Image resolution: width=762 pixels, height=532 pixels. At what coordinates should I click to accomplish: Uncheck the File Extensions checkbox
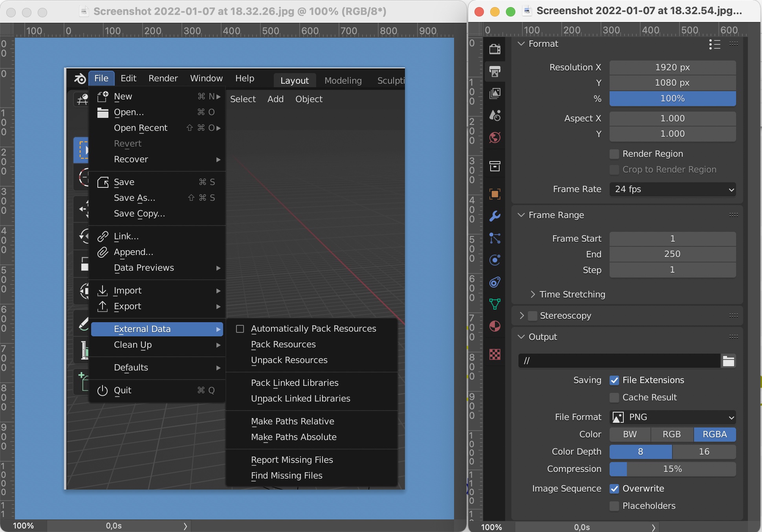click(614, 380)
